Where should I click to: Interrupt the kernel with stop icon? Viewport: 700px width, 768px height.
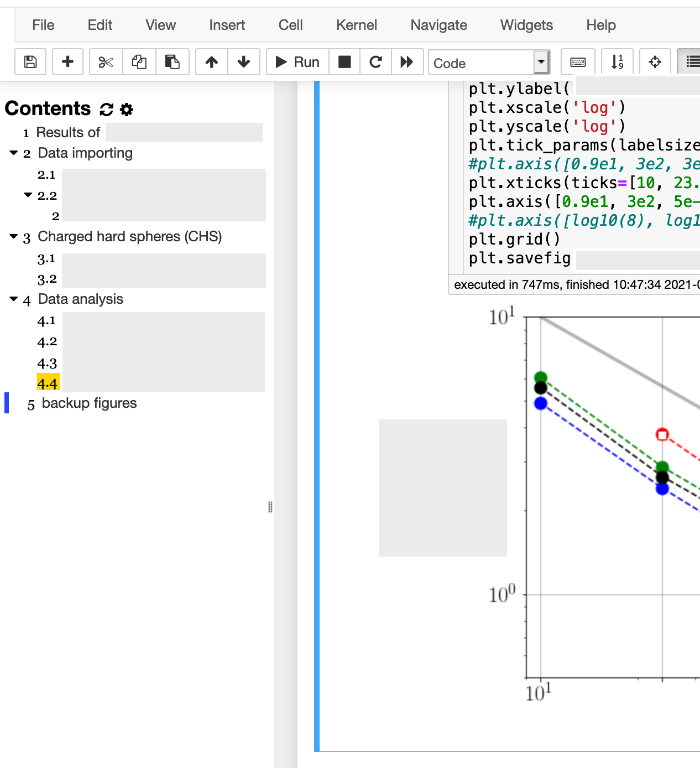point(344,62)
